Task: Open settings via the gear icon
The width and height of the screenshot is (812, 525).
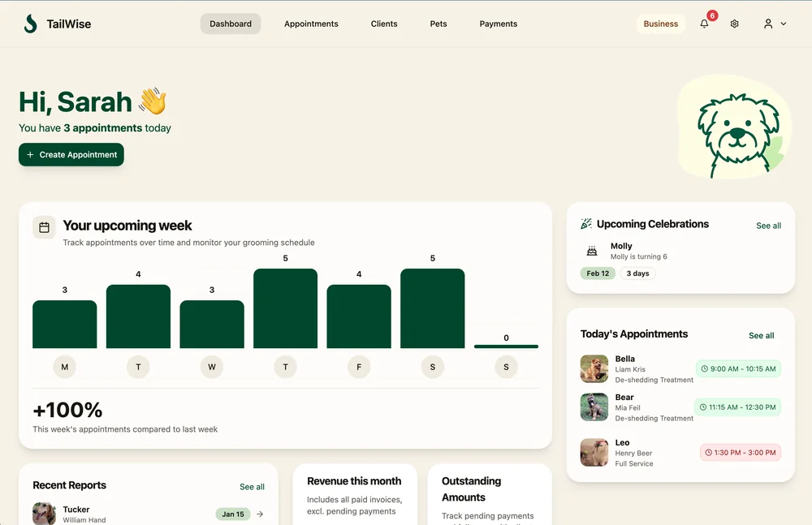Action: (x=735, y=24)
